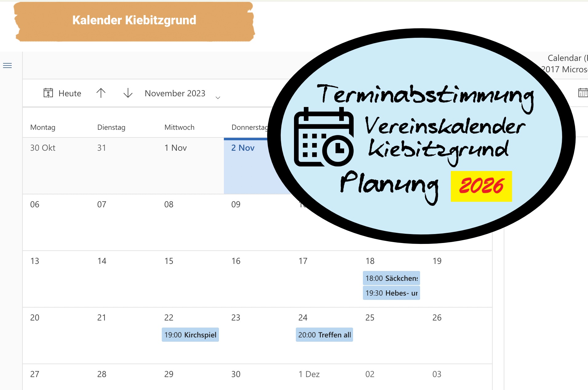
Task: Go to previous month with up arrow
Action: pos(101,93)
